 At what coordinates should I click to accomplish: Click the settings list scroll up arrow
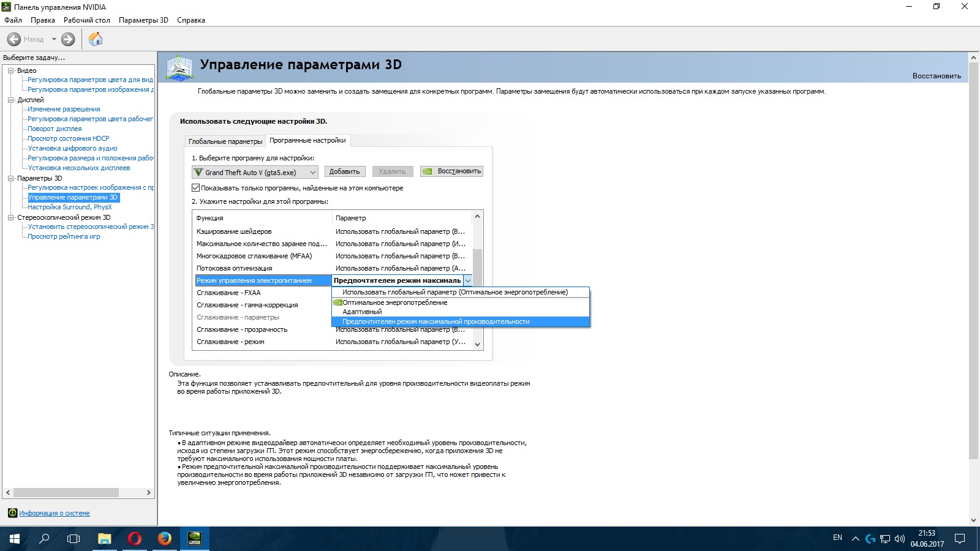(478, 217)
